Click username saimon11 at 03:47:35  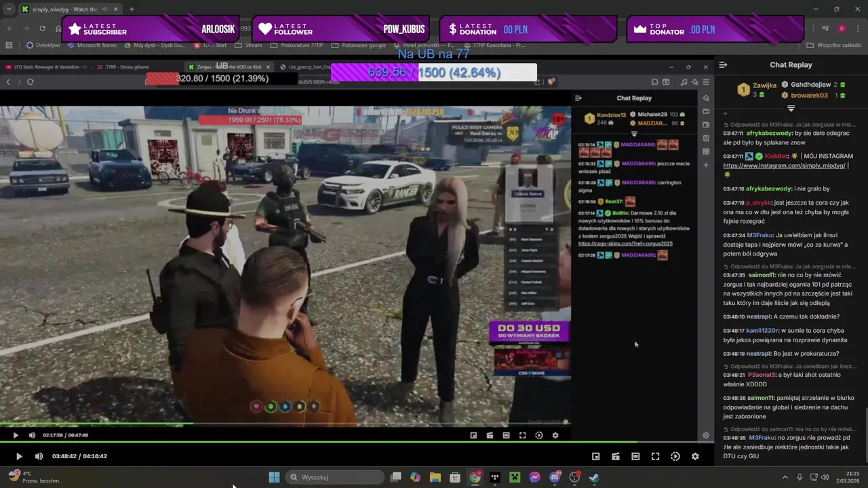(762, 275)
